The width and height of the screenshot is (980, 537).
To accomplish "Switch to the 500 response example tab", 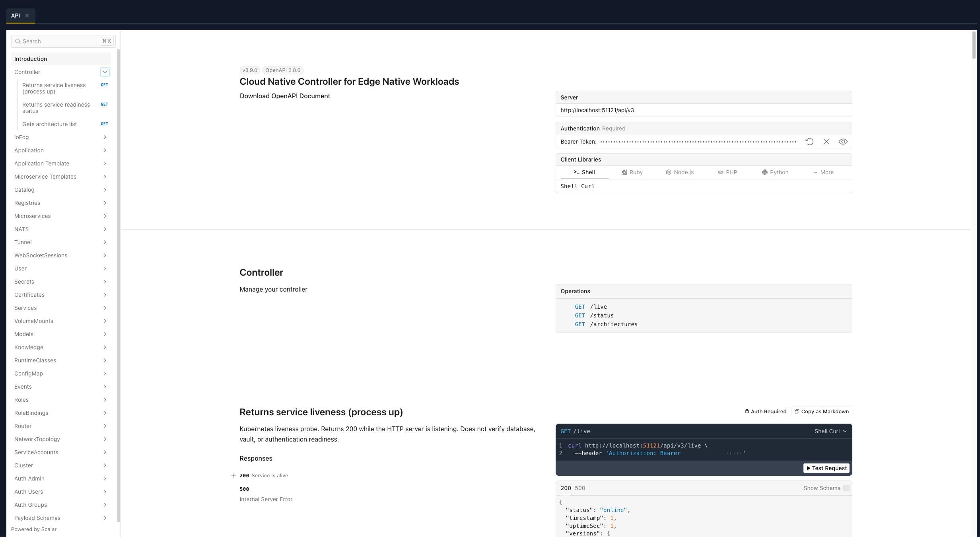I will [580, 488].
